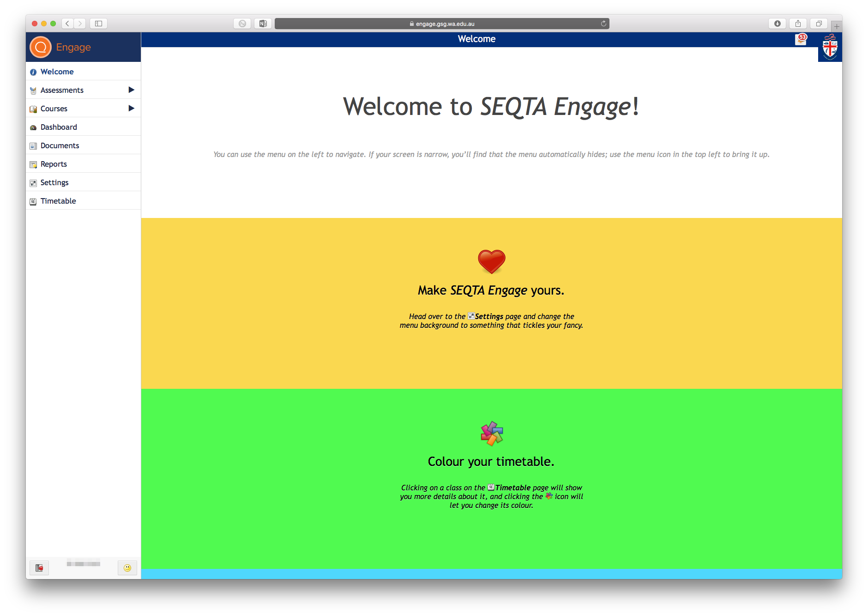868x616 pixels.
Task: Expand the Assessments submenu arrow
Action: point(132,90)
